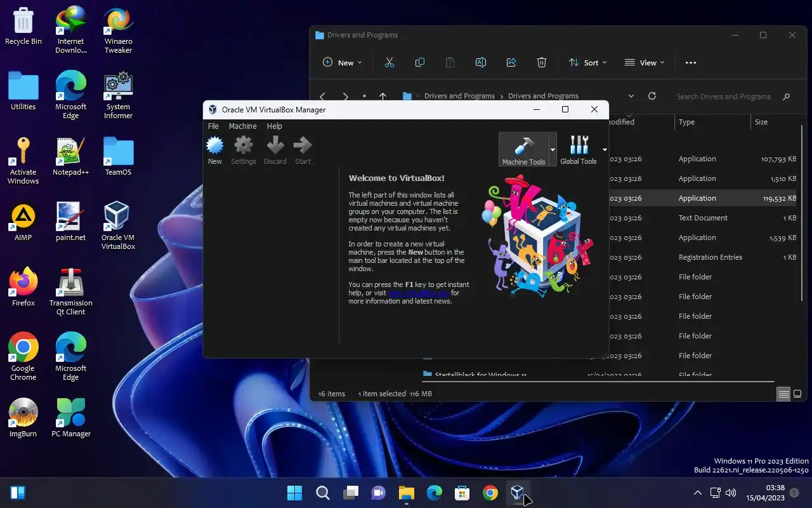
Task: Click the Explorer Up arrow
Action: pyautogui.click(x=383, y=97)
